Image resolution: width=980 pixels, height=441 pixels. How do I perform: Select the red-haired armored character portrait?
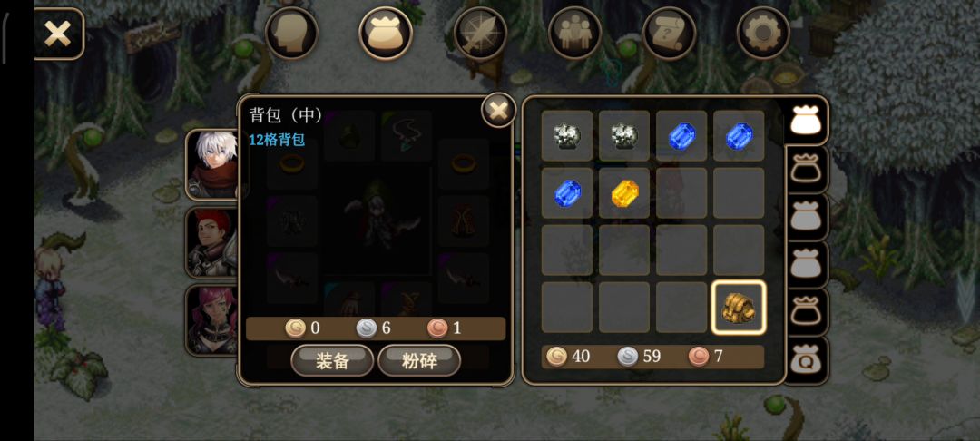[x=212, y=242]
